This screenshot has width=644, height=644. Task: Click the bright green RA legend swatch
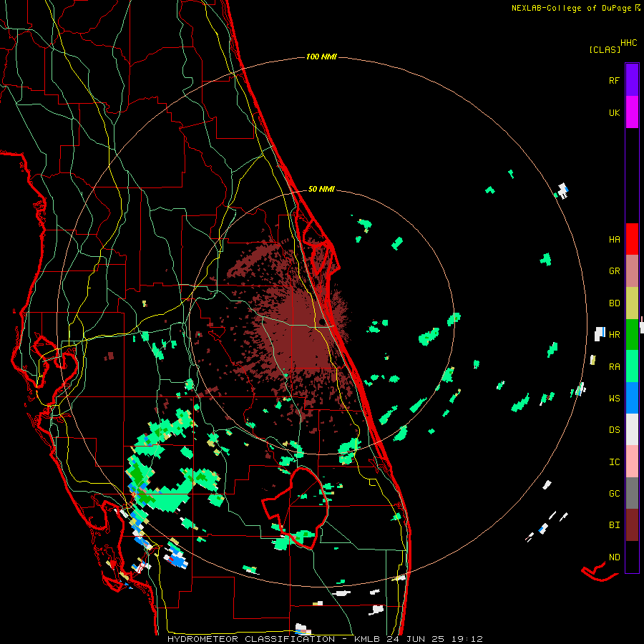tap(632, 366)
